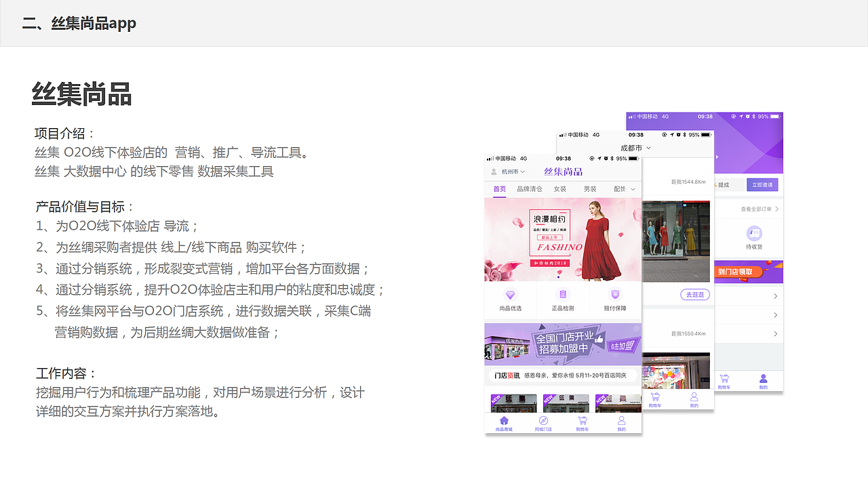Viewport: 868px width, 488px height.
Task: Select the line 1、为O2O线下体验店 导流
Action: click(x=117, y=226)
